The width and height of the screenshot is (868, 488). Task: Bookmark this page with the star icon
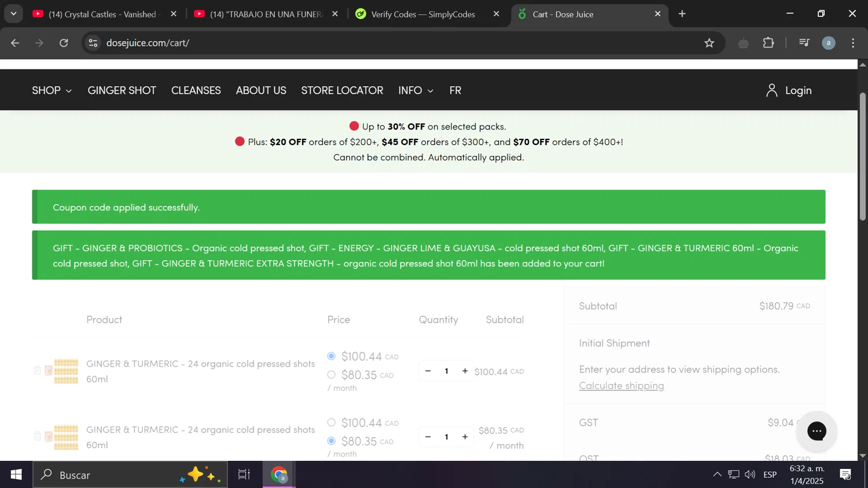[x=709, y=43]
